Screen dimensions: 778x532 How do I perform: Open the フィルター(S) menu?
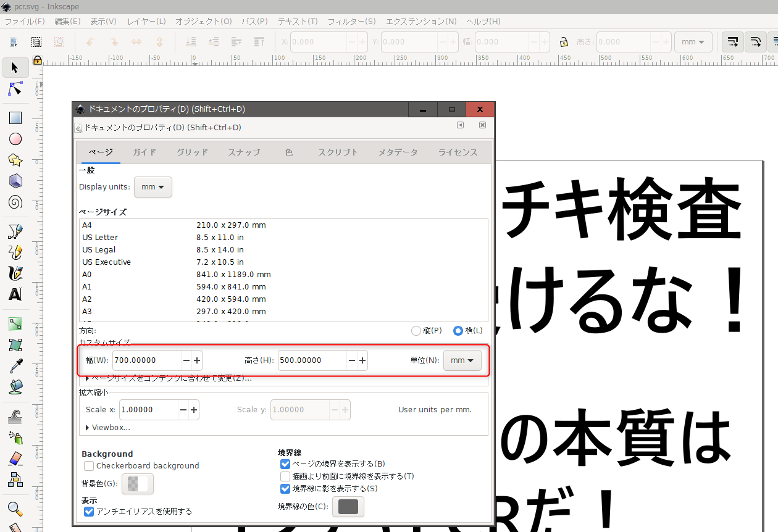click(x=351, y=21)
